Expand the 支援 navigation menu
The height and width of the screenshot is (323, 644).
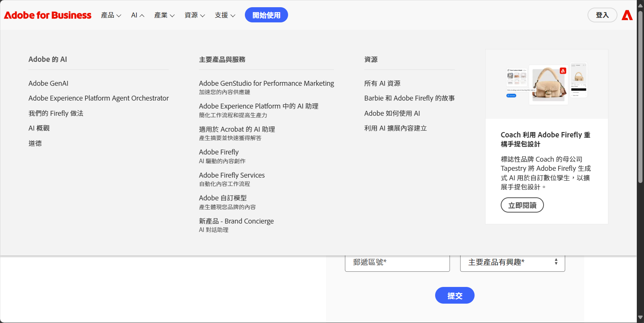(x=225, y=15)
